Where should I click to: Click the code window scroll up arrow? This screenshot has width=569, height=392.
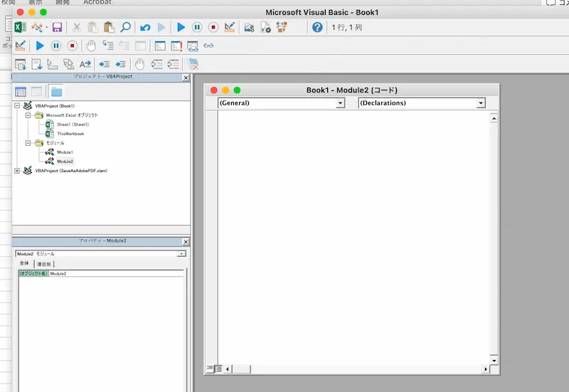click(494, 118)
